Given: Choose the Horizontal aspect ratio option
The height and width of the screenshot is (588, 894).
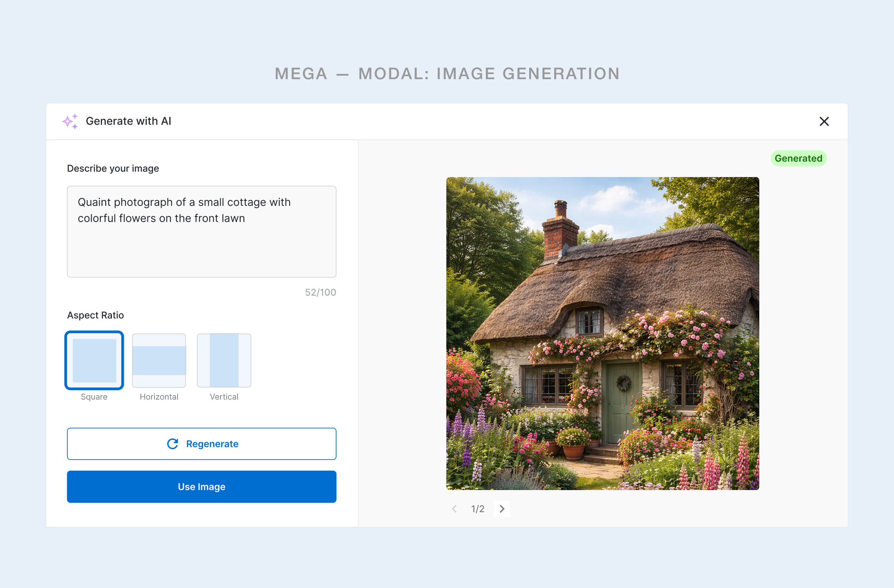Looking at the screenshot, I should [x=159, y=360].
